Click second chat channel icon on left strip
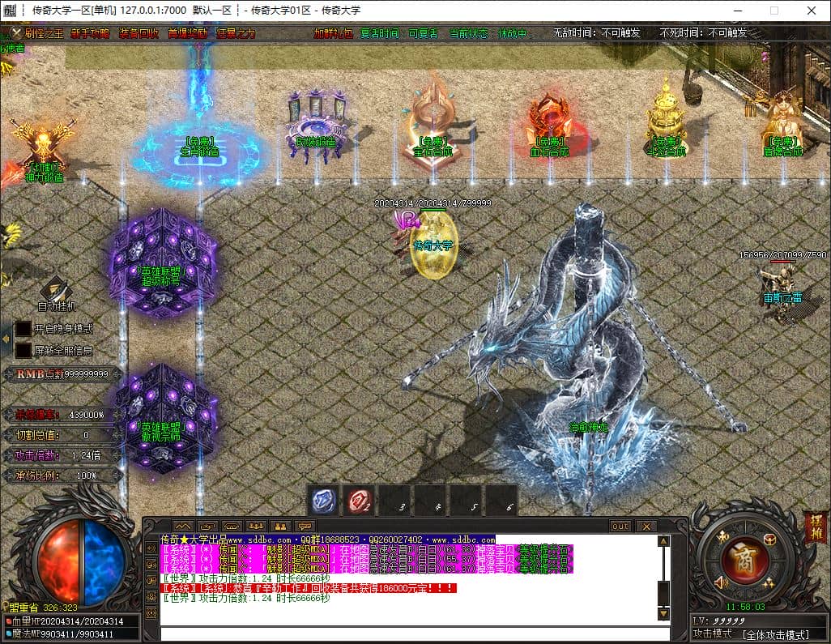This screenshot has width=831, height=644. [x=151, y=565]
